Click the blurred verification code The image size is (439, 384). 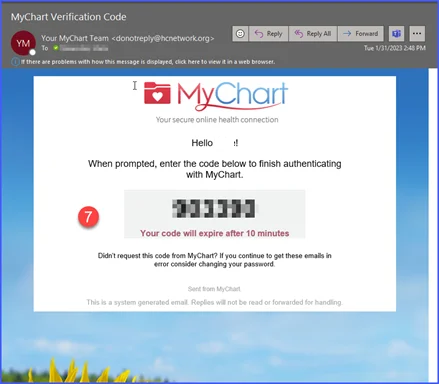pyautogui.click(x=214, y=208)
